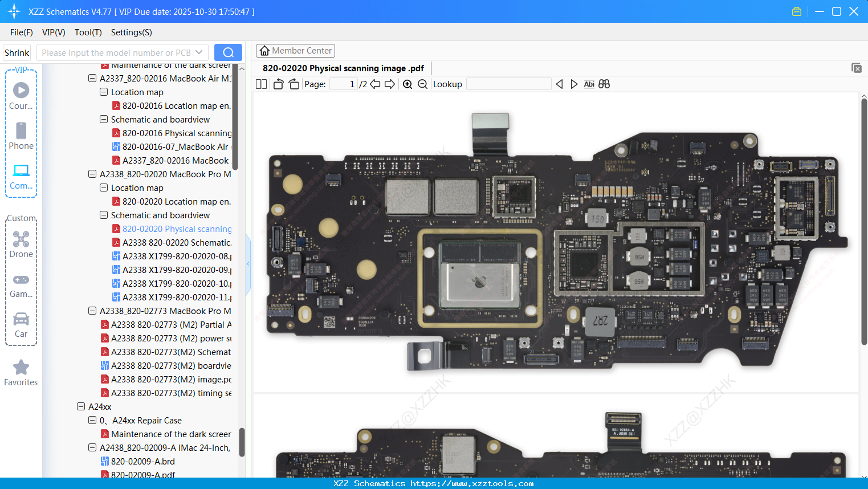The height and width of the screenshot is (489, 868).
Task: Collapse the A2338_820-02773 MacBook Pro node
Action: (92, 311)
